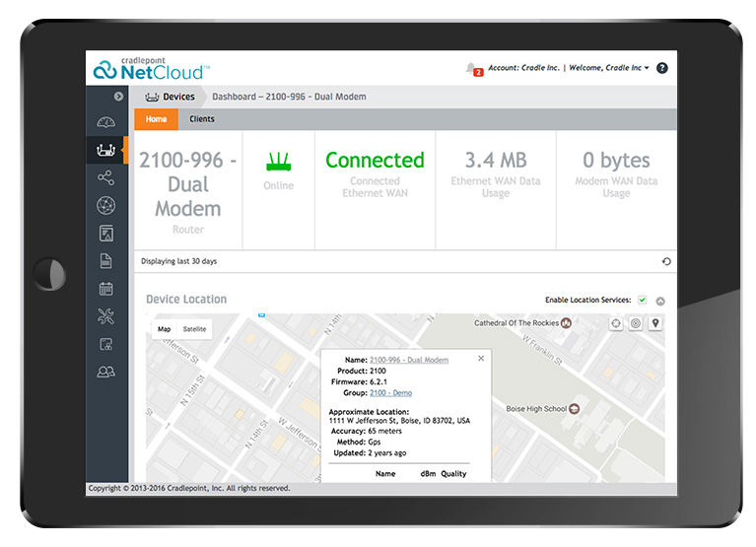This screenshot has height=547, width=756.
Task: Click the NetCloud logo
Action: pyautogui.click(x=152, y=68)
